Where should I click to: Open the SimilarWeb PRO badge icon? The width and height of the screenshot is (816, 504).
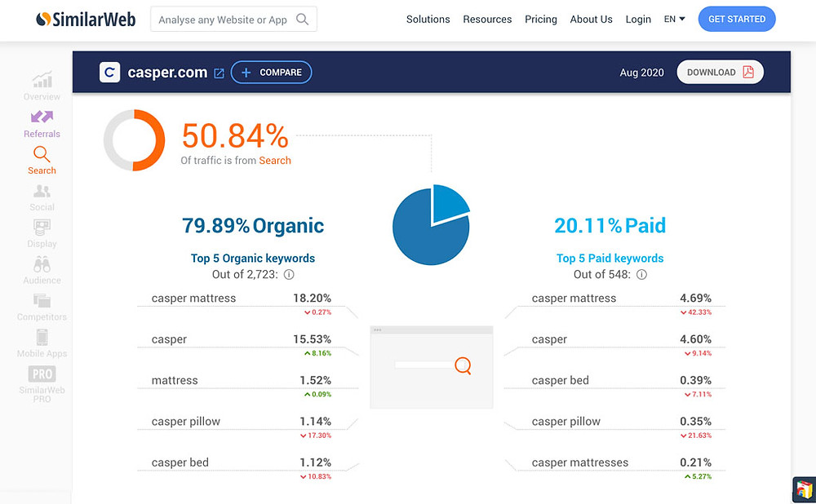[x=42, y=374]
